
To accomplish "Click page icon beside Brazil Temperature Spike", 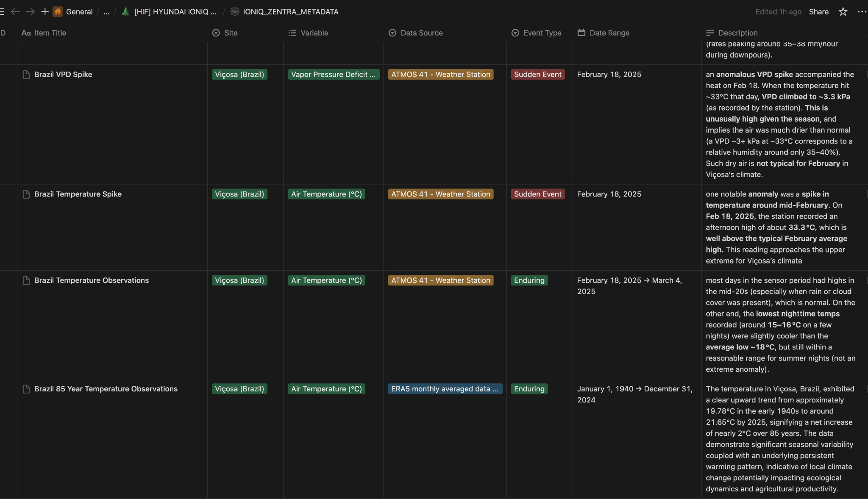I will tap(26, 194).
